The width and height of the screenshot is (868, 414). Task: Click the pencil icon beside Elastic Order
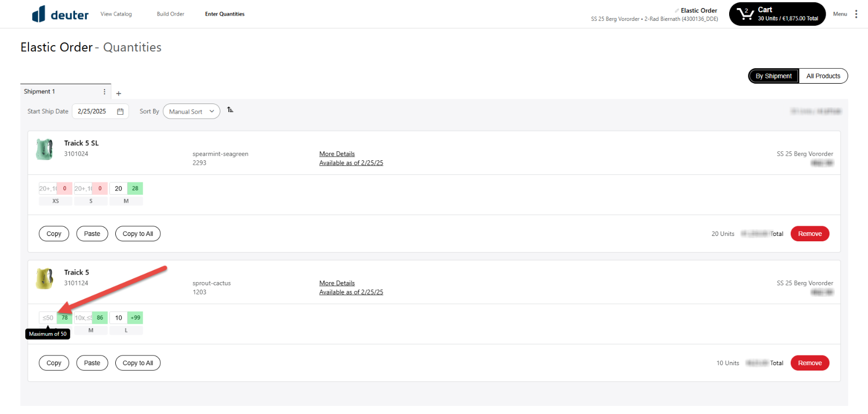677,10
